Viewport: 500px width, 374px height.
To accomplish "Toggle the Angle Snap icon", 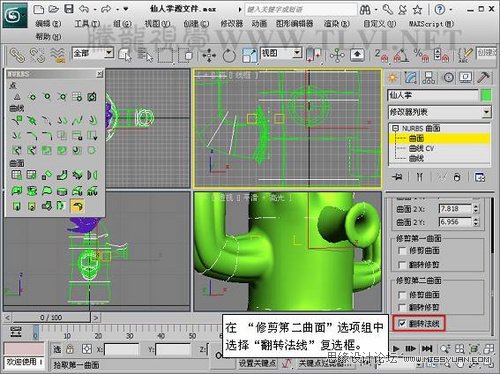I will pyautogui.click(x=402, y=55).
